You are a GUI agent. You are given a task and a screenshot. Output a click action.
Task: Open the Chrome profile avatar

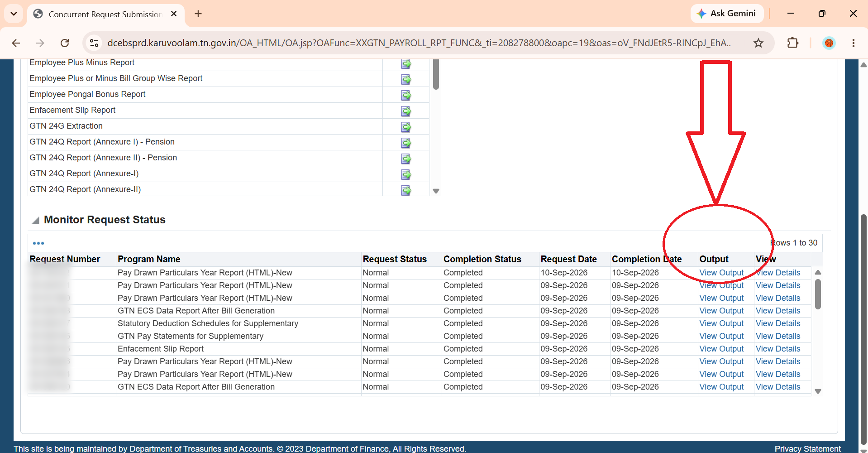(829, 43)
